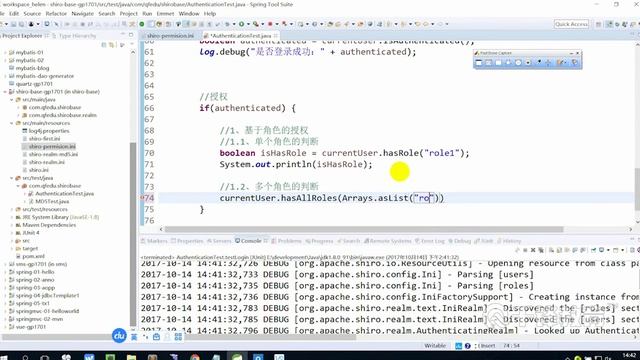Open the Window menu

click(x=189, y=13)
